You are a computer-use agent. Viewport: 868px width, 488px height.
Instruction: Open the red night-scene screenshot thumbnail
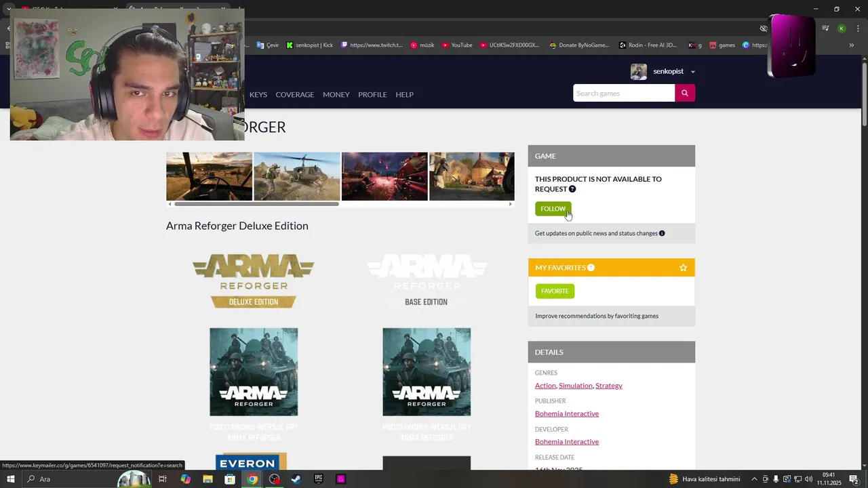click(x=384, y=176)
